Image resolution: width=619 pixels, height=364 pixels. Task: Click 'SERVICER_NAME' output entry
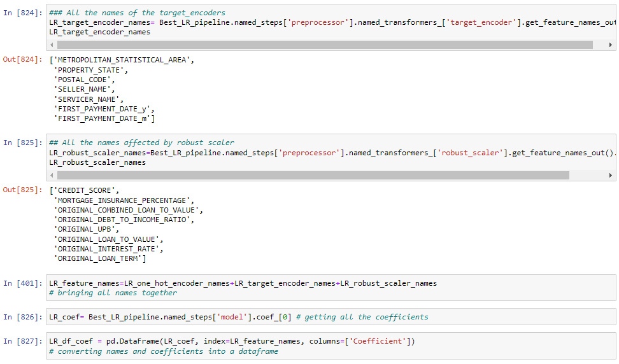87,99
